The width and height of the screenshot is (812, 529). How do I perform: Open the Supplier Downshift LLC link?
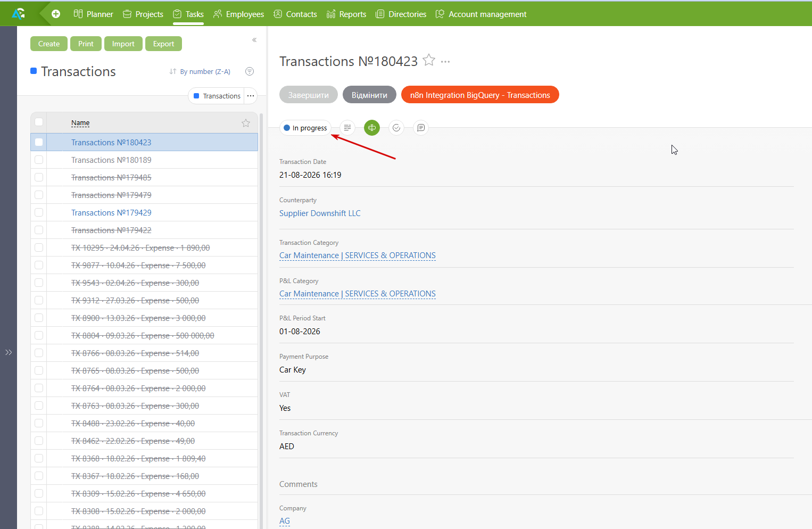click(320, 213)
